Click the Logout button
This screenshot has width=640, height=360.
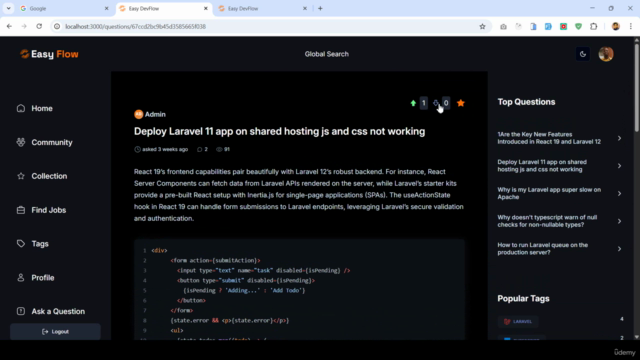(56, 332)
